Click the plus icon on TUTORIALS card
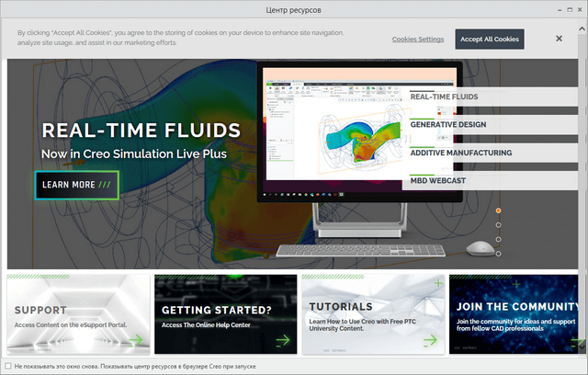Viewport: 588px width, 375px height. click(438, 283)
